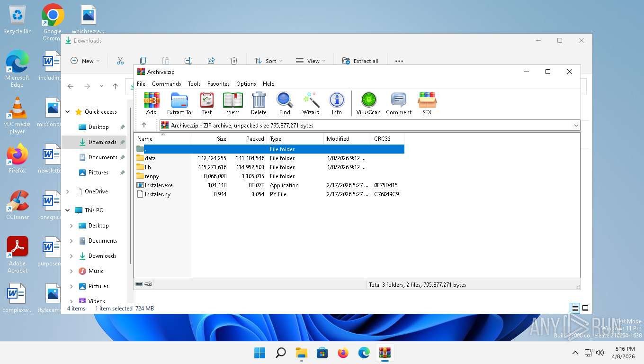The width and height of the screenshot is (644, 364).
Task: Open the Commands menu
Action: (x=167, y=84)
